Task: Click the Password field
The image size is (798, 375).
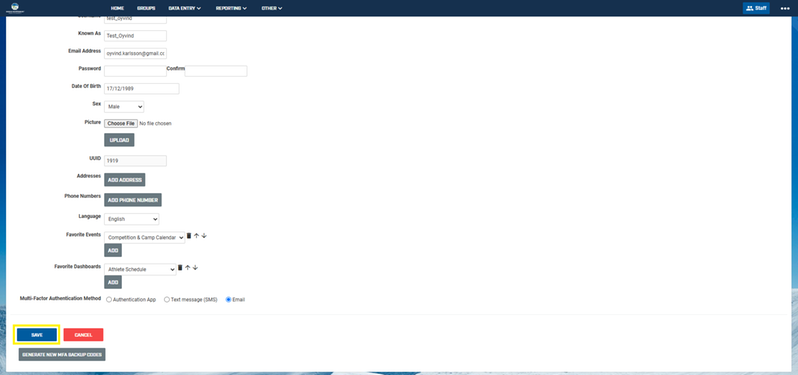Action: pyautogui.click(x=135, y=71)
